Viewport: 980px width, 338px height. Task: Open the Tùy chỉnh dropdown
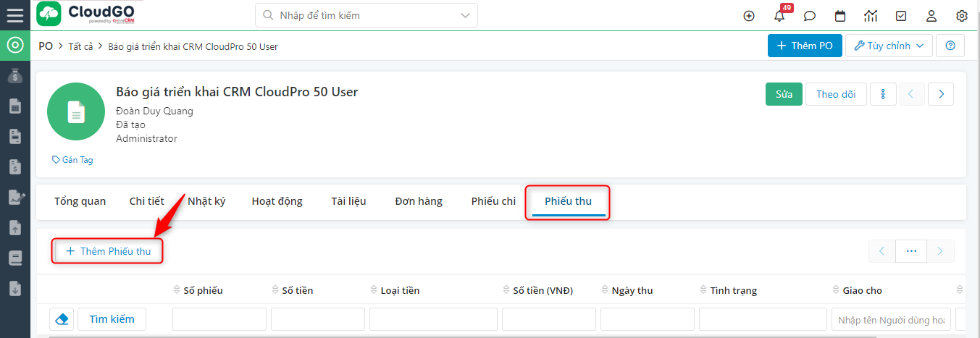tap(889, 46)
